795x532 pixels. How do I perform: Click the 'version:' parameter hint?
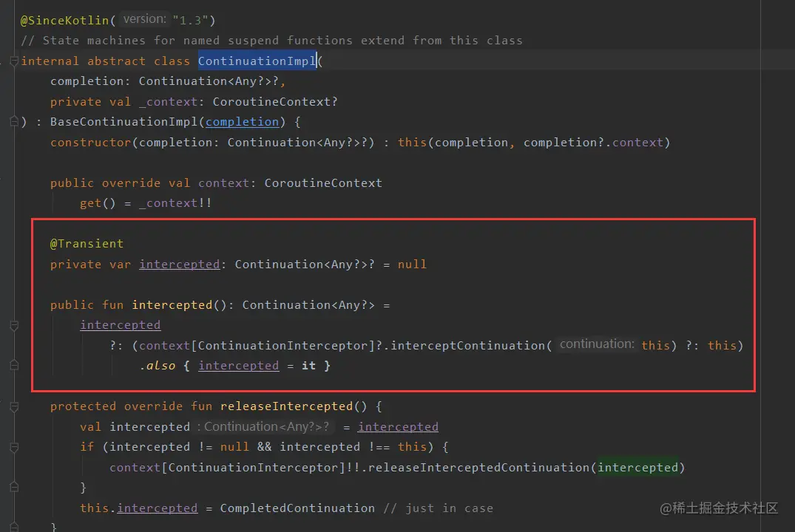144,19
